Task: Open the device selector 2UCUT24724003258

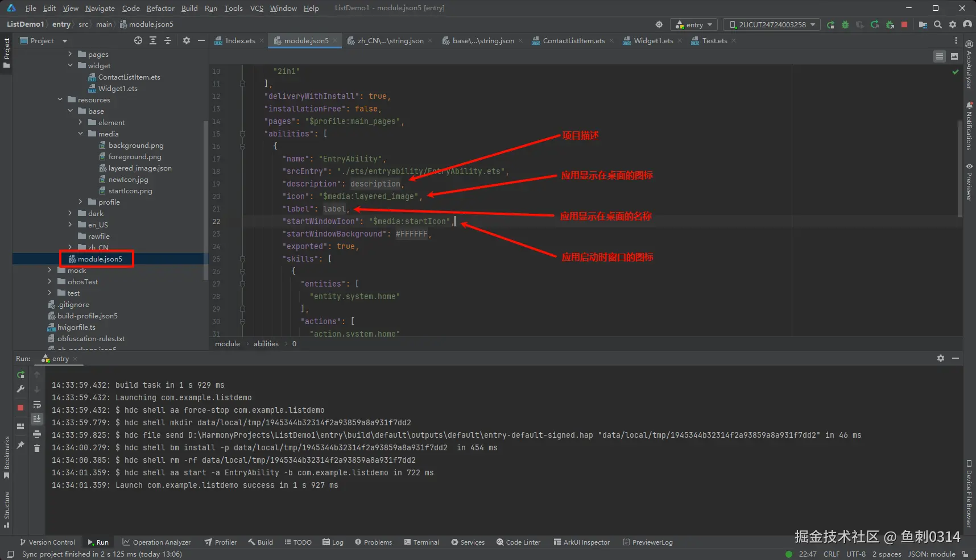Action: pos(772,24)
